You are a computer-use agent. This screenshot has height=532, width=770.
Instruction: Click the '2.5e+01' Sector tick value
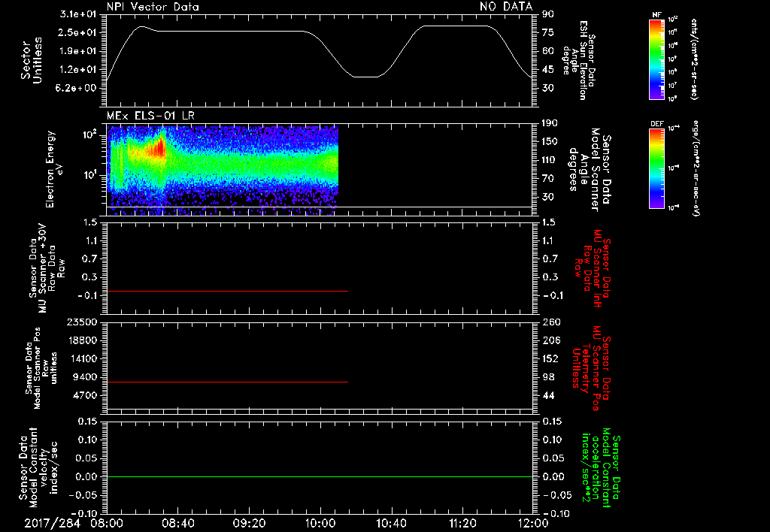78,32
